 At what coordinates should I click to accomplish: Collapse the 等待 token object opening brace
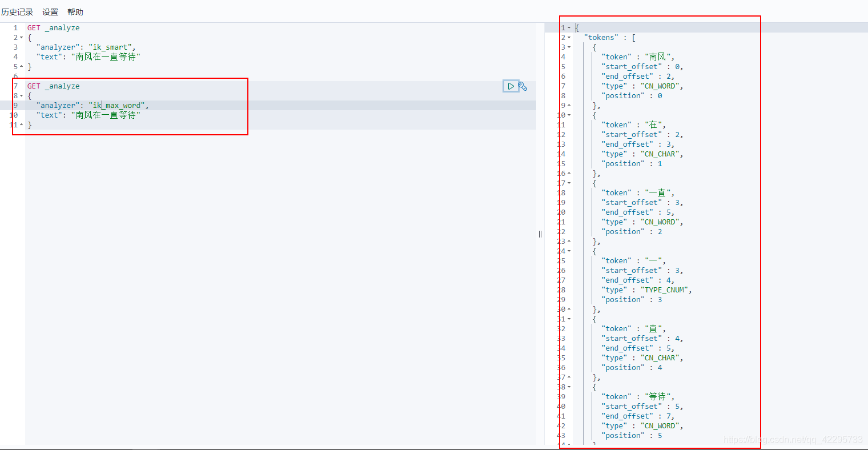pyautogui.click(x=569, y=387)
